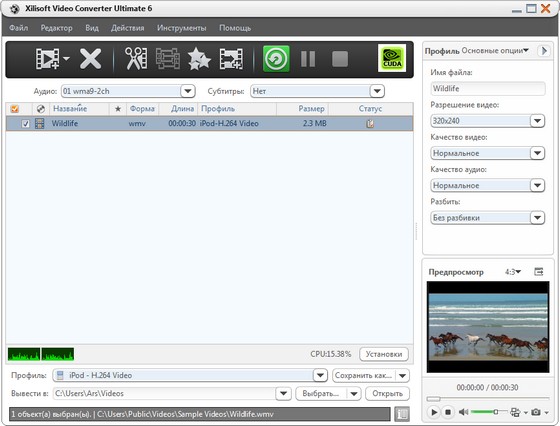Open the Clip scissors tool
The height and width of the screenshot is (426, 560).
pos(136,59)
